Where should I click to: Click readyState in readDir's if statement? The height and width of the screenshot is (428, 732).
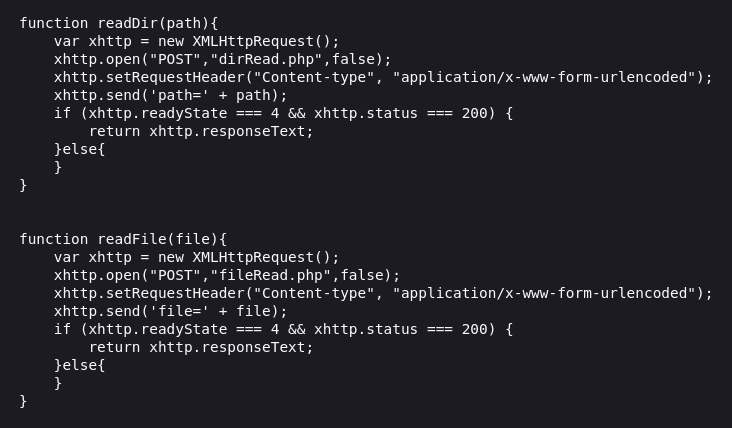(x=184, y=113)
